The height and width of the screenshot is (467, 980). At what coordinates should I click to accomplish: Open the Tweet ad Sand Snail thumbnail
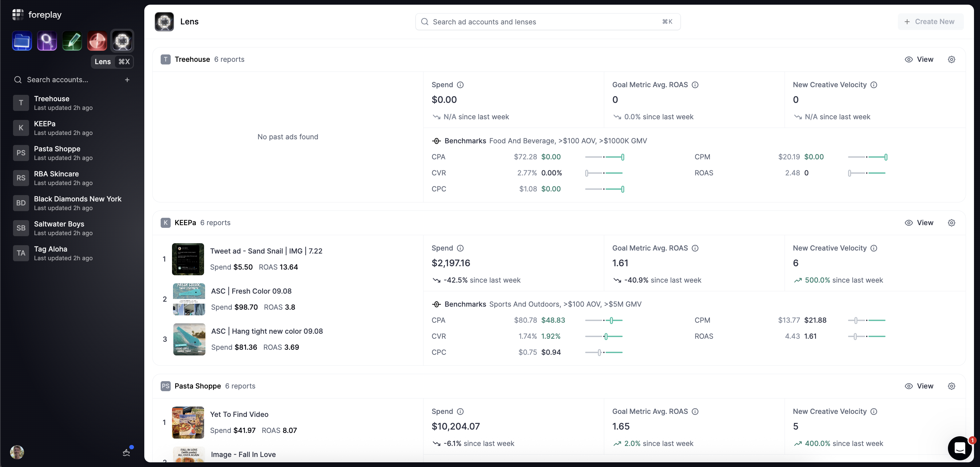pyautogui.click(x=188, y=259)
